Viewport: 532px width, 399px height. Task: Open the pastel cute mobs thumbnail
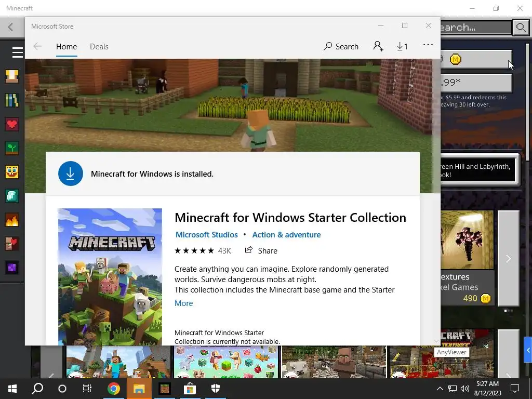point(226,362)
